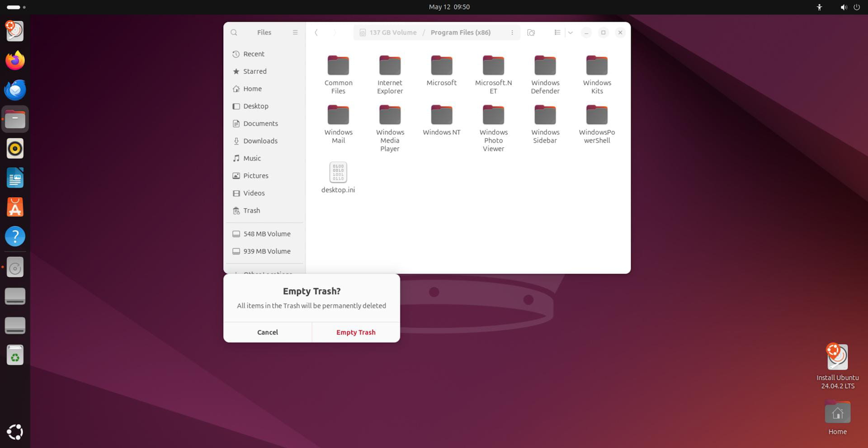Image resolution: width=868 pixels, height=448 pixels.
Task: Go forward with the right arrow
Action: (x=335, y=33)
